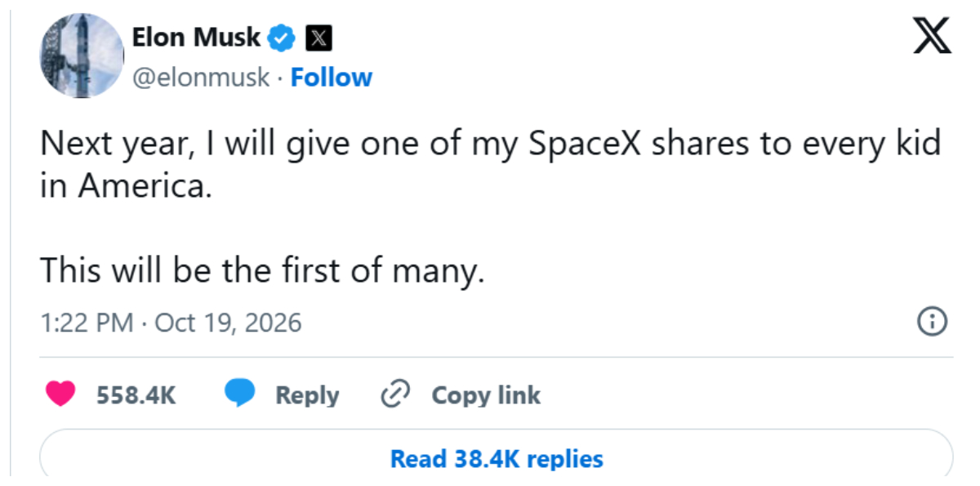The width and height of the screenshot is (980, 486).
Task: Click the Reply text label
Action: (307, 395)
